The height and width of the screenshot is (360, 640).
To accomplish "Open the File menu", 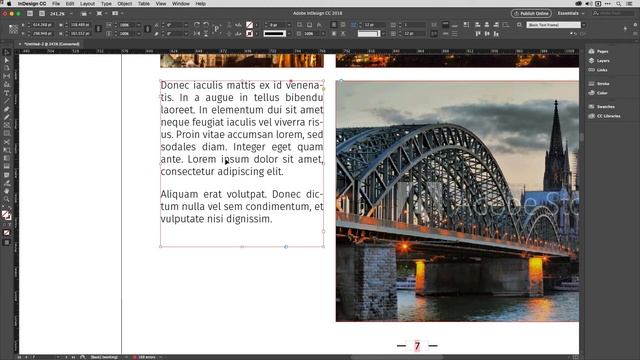I will pyautogui.click(x=56, y=3).
